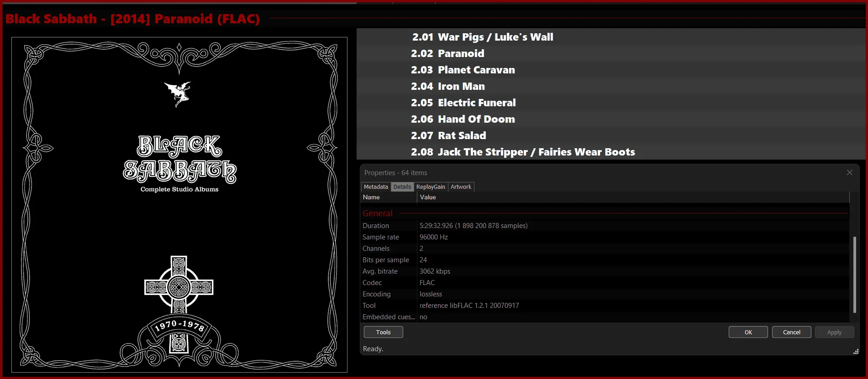Image resolution: width=868 pixels, height=379 pixels.
Task: Select the Bits per sample row
Action: coord(605,260)
